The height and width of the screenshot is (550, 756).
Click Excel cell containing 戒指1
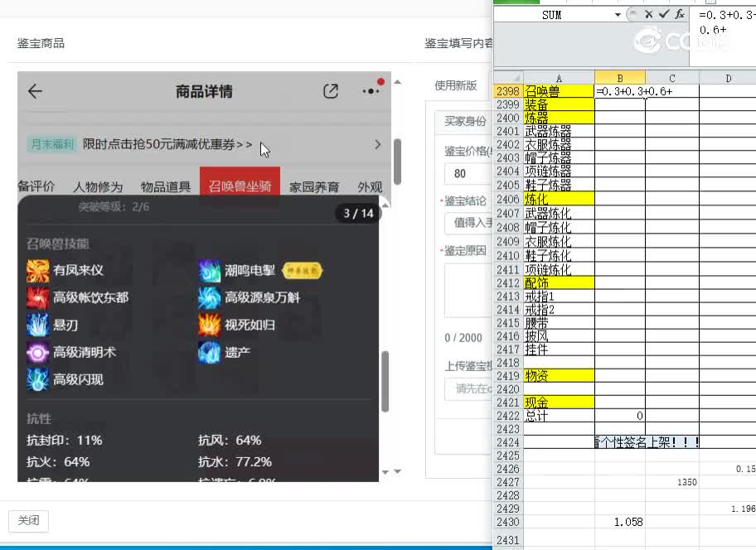559,297
